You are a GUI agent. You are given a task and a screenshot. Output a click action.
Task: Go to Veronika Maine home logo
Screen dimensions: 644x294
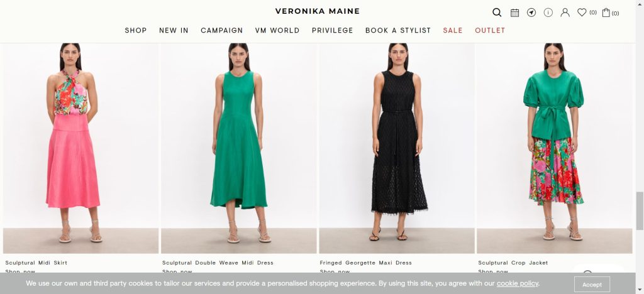point(318,11)
